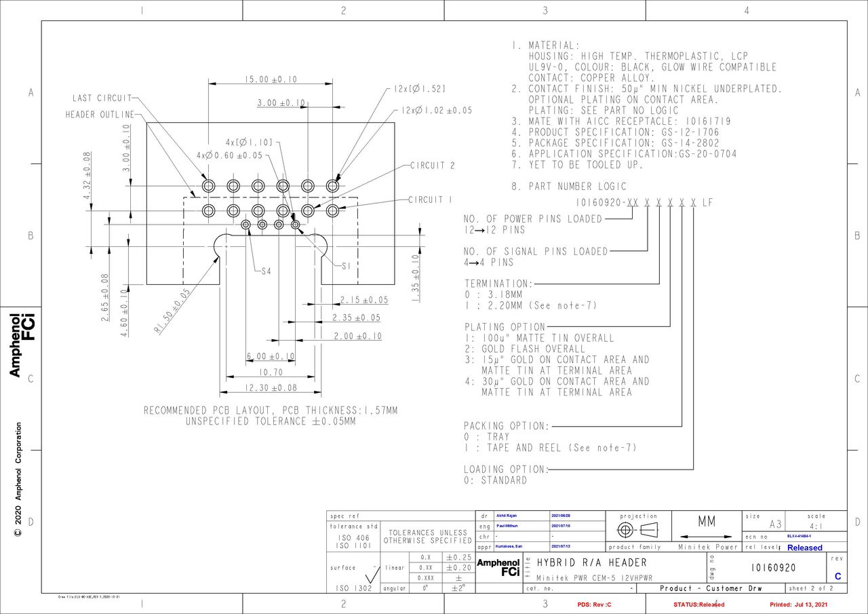Click the 'TERMINATION:' heading
This screenshot has width=868, height=614.
point(498,284)
